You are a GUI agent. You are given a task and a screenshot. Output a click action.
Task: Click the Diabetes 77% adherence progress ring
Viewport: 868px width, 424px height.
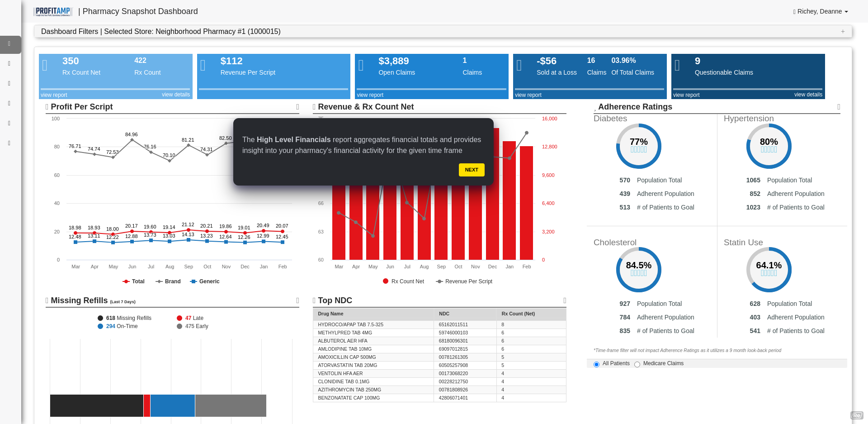(639, 146)
